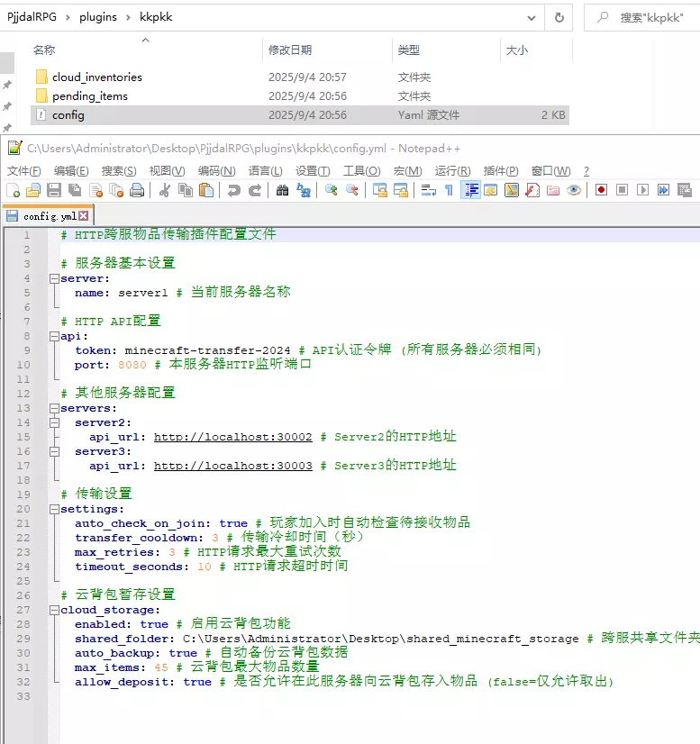700x744 pixels.
Task: Collapse the cloud_storage: block fold marker
Action: (x=55, y=610)
